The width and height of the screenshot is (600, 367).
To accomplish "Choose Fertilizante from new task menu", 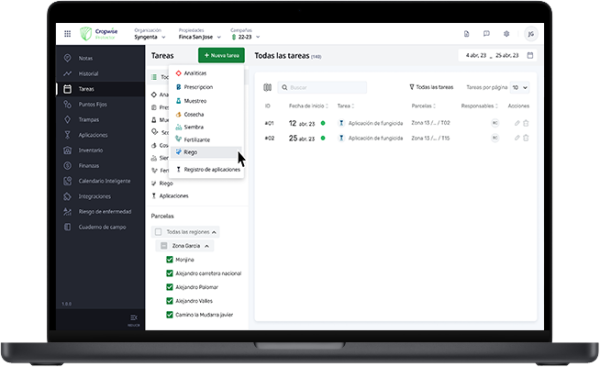I will point(207,140).
